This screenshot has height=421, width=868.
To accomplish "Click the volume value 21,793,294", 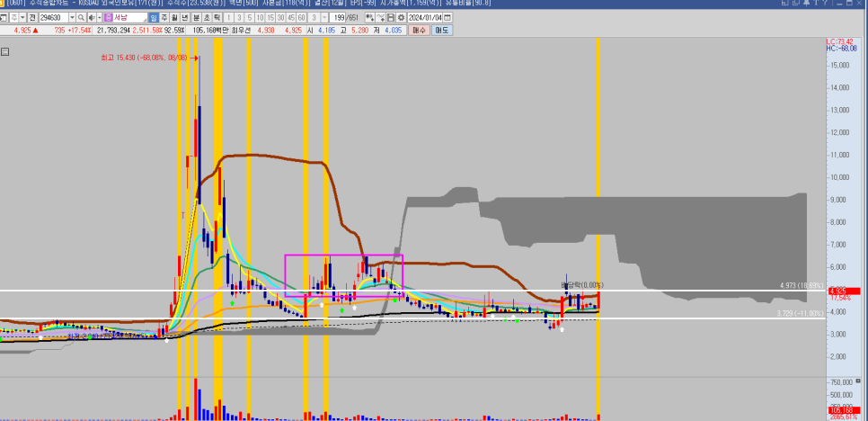I will point(113,31).
